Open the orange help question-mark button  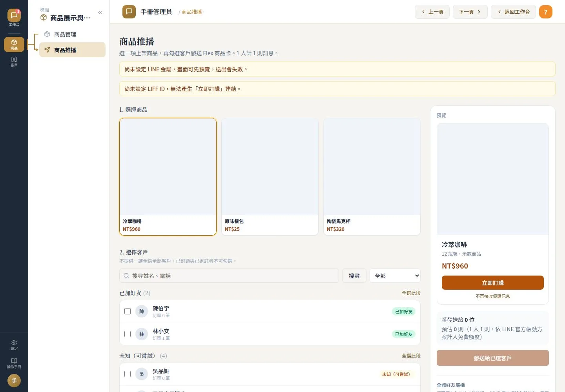(x=545, y=12)
